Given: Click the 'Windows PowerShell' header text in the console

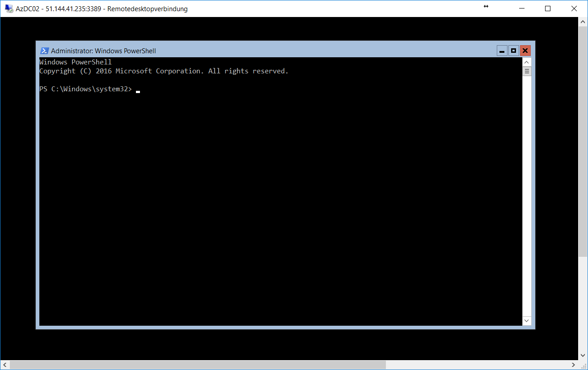Looking at the screenshot, I should coord(76,62).
